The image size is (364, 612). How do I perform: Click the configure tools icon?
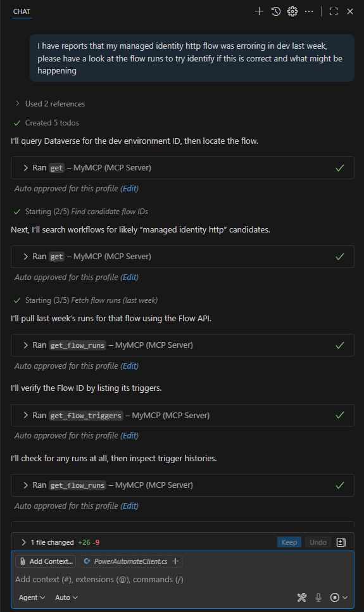[301, 597]
